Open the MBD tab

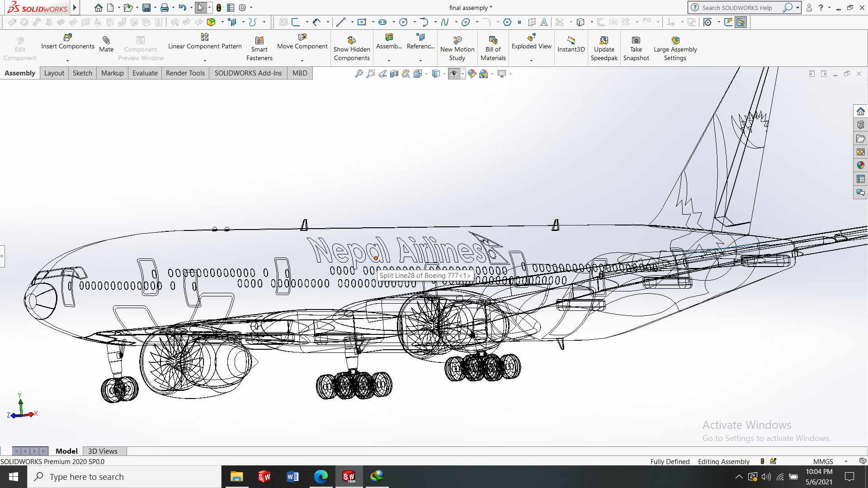tap(300, 73)
